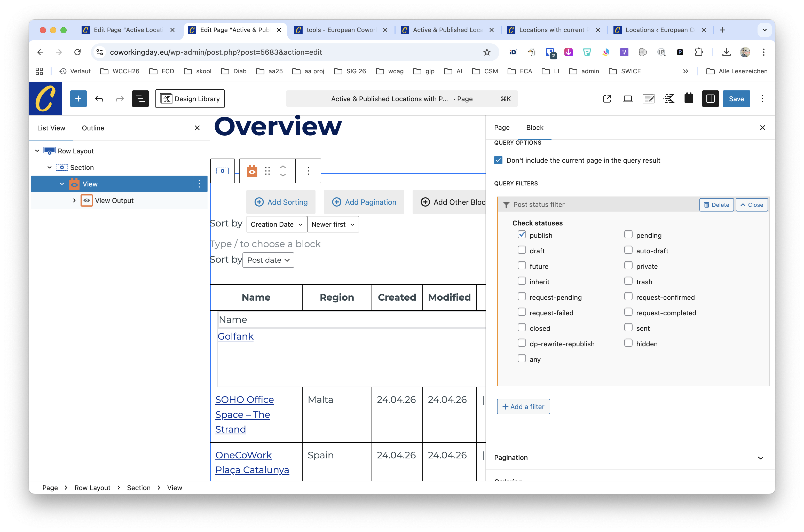The image size is (804, 532).
Task: Expand the Pagination section
Action: (630, 457)
